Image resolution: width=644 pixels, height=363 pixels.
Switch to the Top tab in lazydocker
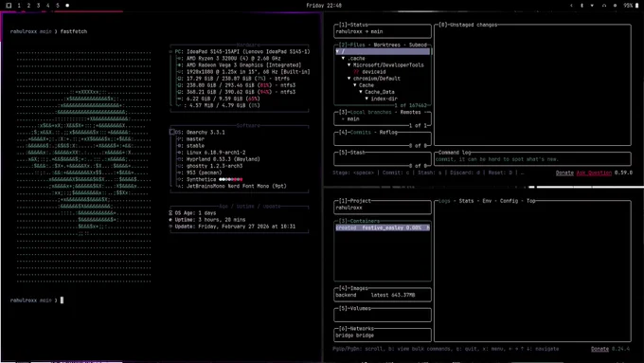pos(531,201)
